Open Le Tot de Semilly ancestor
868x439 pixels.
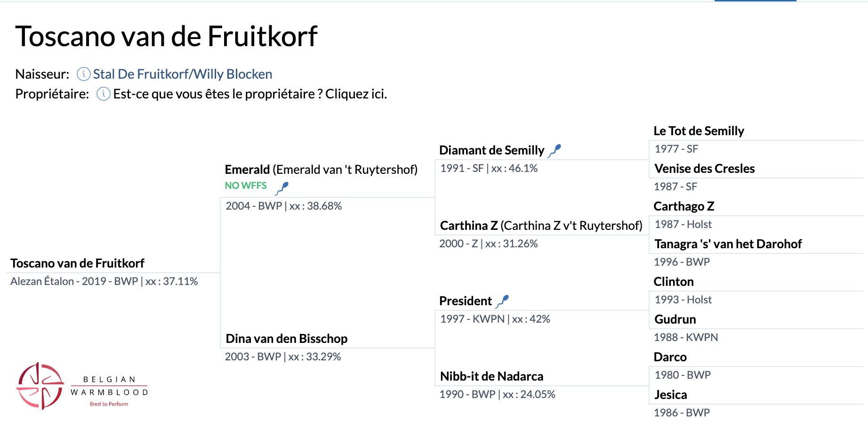pyautogui.click(x=699, y=131)
